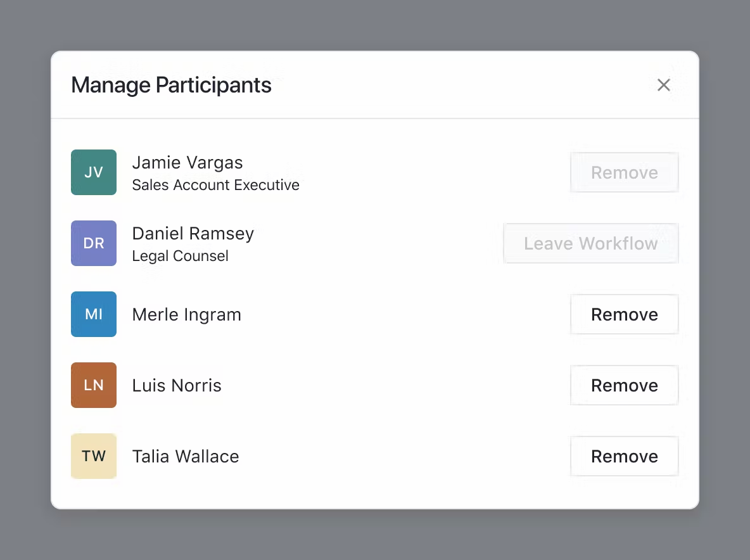Click the DR avatar for Daniel Ramsey
750x560 pixels.
94,243
